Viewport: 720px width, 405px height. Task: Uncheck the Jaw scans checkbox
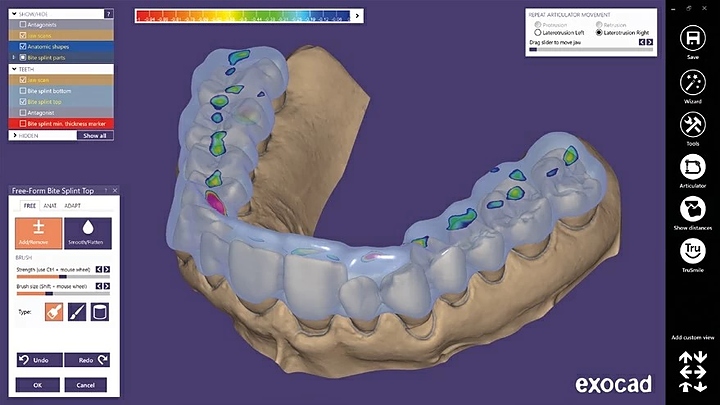pyautogui.click(x=23, y=35)
